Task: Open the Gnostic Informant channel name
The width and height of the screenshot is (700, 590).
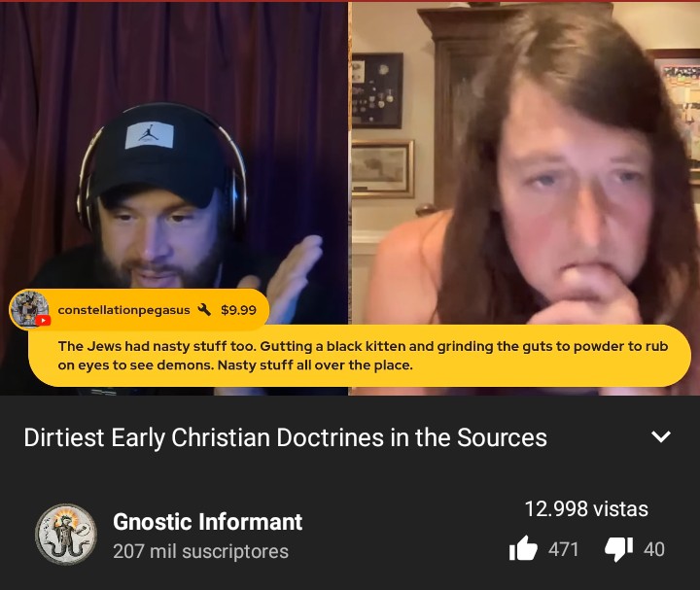Action: (x=208, y=521)
